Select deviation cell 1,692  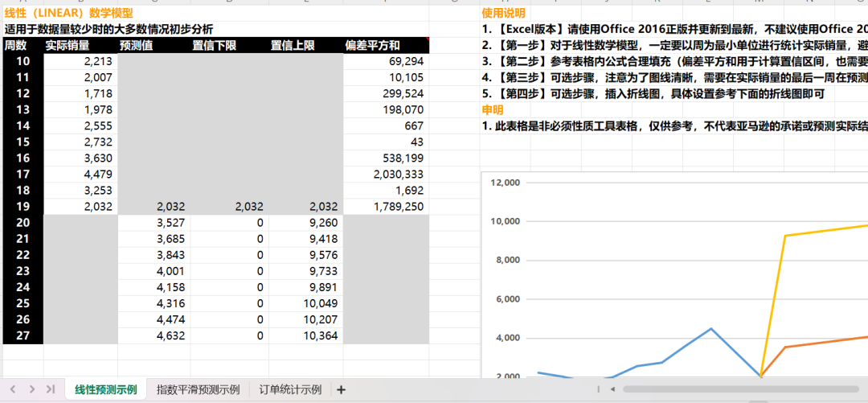point(386,191)
